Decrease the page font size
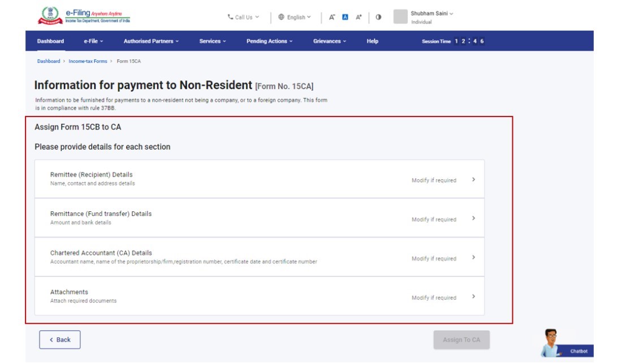622x364 pixels. pos(332,17)
